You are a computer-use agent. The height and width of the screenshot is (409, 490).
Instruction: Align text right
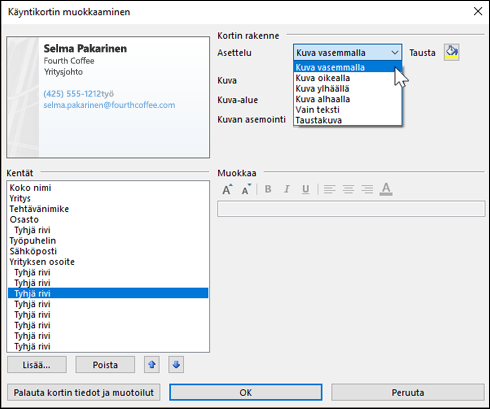tap(367, 189)
